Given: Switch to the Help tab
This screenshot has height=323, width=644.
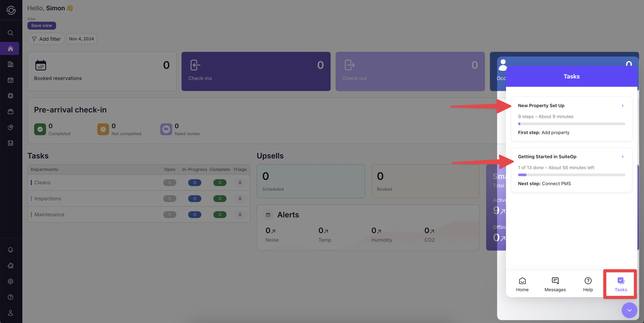Looking at the screenshot, I should pyautogui.click(x=588, y=284).
